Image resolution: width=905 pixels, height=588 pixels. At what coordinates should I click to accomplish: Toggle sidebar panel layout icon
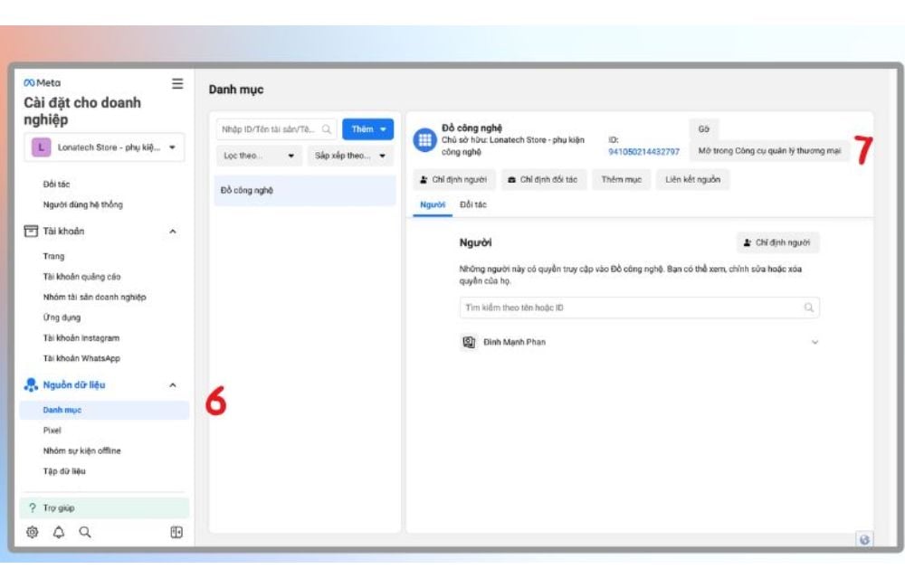(176, 532)
